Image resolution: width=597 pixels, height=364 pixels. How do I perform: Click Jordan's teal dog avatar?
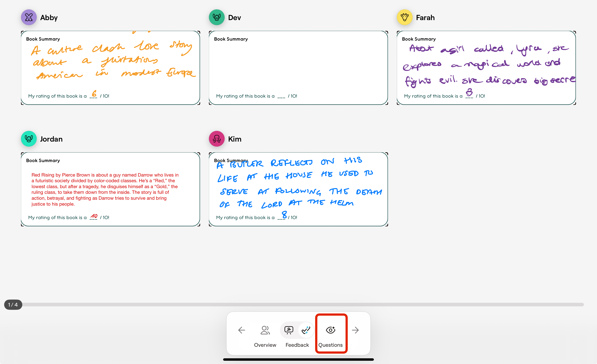29,139
